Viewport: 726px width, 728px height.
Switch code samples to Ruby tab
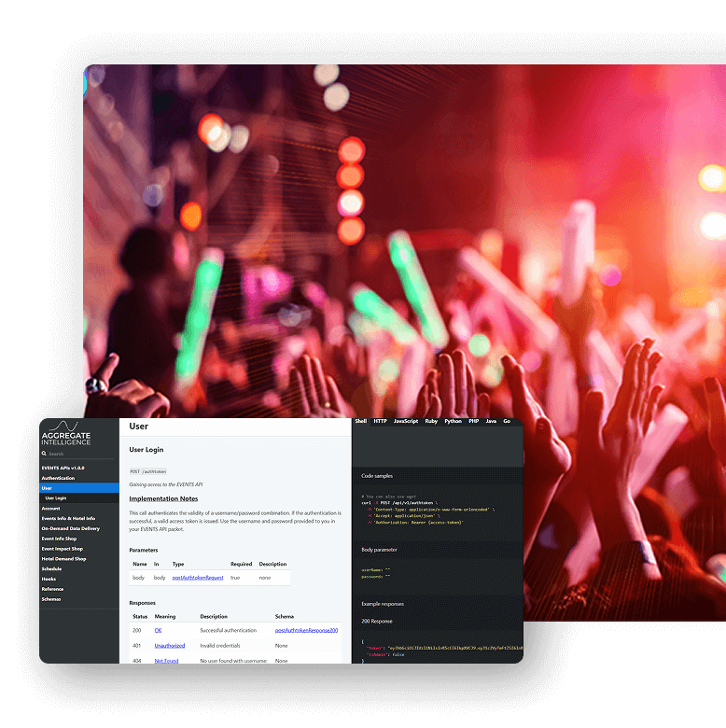[431, 421]
